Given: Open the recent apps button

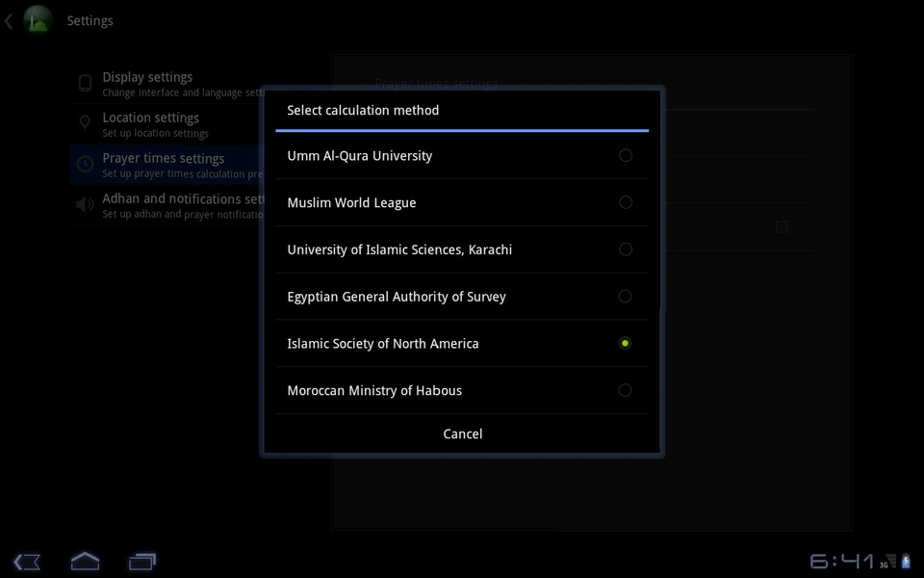Looking at the screenshot, I should [x=142, y=561].
